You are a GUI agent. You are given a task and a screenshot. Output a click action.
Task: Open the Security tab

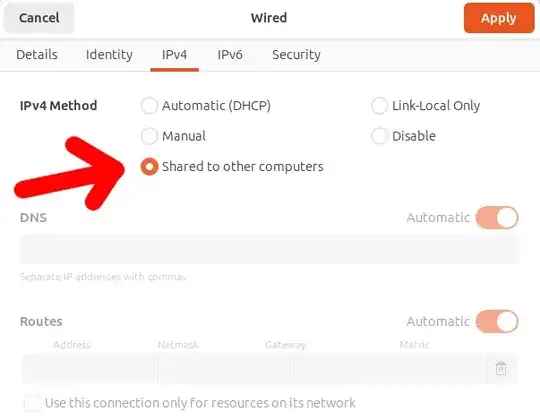(x=296, y=55)
